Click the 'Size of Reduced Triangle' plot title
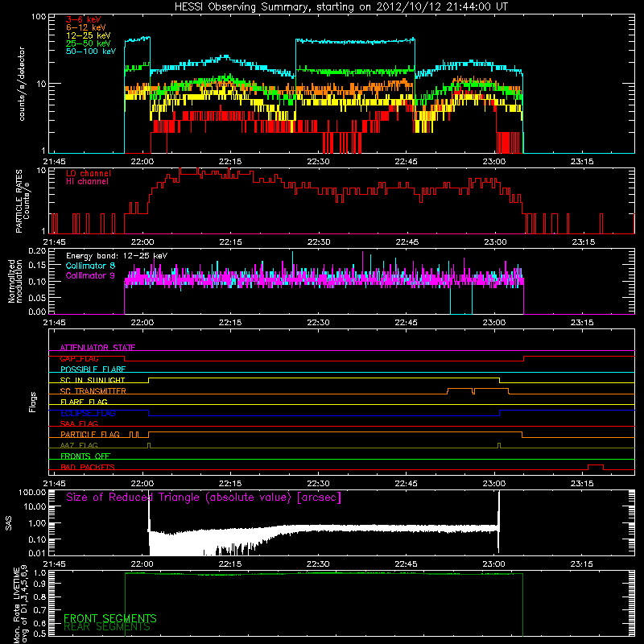This screenshot has height=644, width=644. click(204, 497)
